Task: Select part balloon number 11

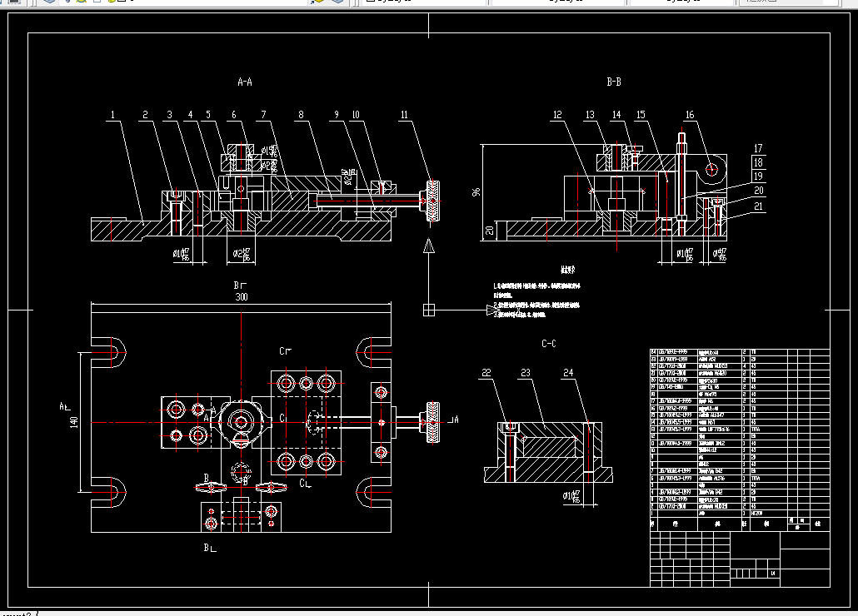Action: tap(404, 115)
